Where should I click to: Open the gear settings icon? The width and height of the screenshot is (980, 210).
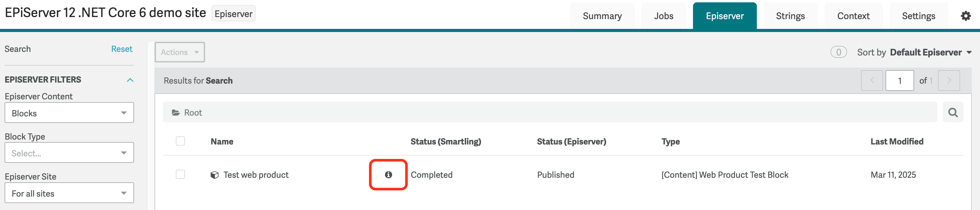click(x=966, y=16)
